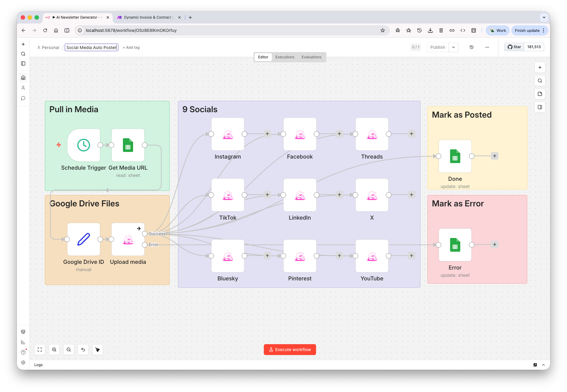Screen dimensions: 567x392
Task: Click the Execute workflow button
Action: pos(289,349)
